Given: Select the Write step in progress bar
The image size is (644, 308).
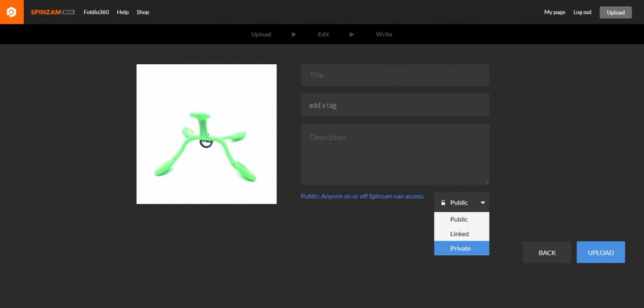Looking at the screenshot, I should (x=384, y=35).
